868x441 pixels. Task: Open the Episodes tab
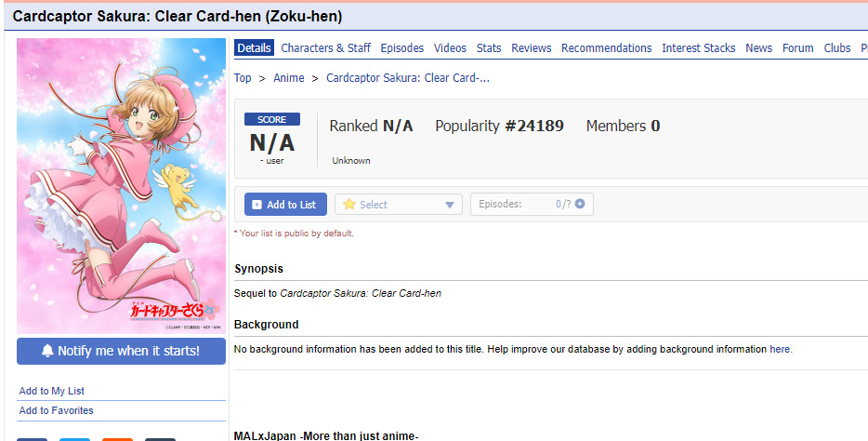tap(401, 48)
